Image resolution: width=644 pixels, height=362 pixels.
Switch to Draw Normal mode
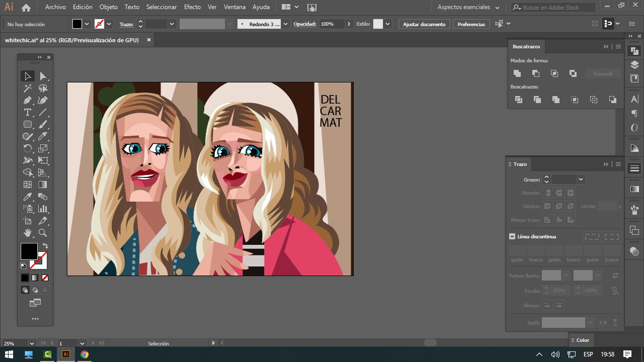coord(25,290)
